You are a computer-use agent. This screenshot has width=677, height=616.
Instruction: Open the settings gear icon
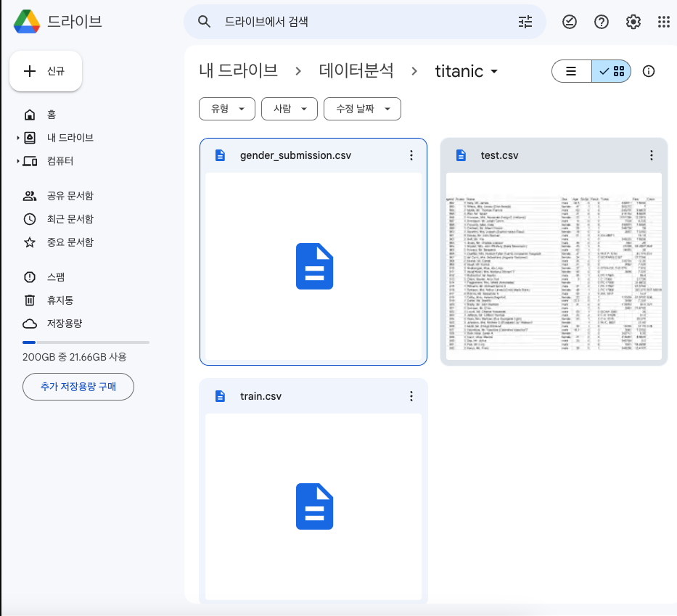coord(633,22)
